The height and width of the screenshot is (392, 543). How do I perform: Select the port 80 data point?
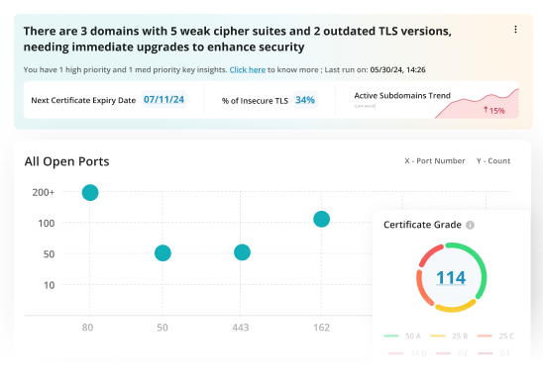coord(90,192)
